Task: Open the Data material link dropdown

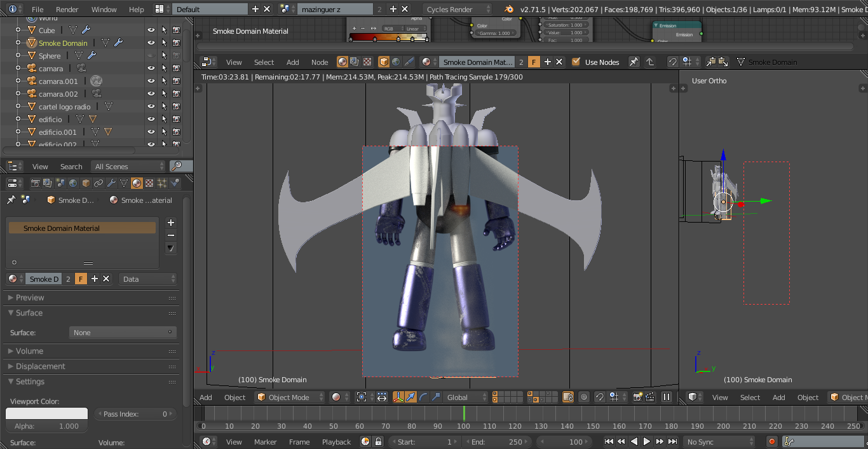Action: point(147,279)
